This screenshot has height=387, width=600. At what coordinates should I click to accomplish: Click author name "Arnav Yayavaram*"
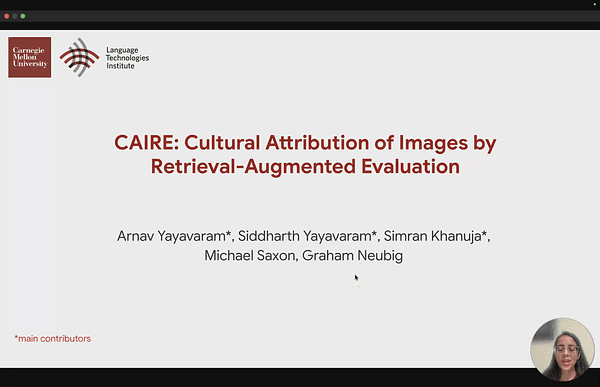[174, 236]
